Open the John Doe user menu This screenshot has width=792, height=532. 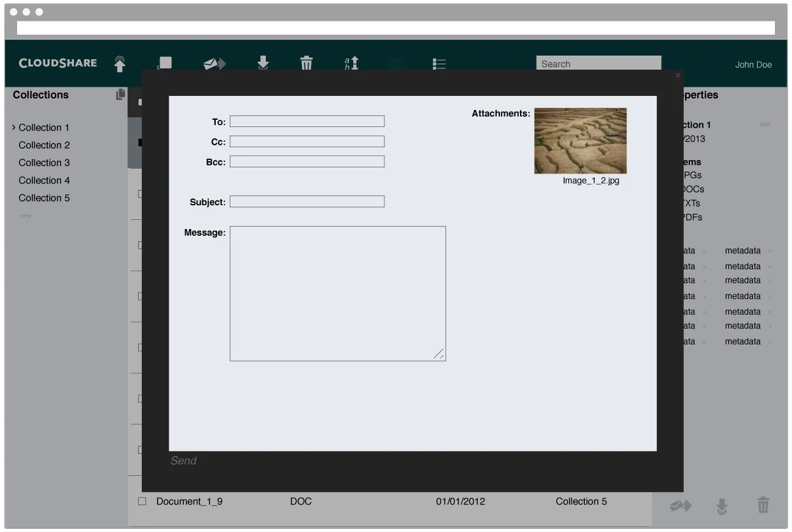(753, 65)
